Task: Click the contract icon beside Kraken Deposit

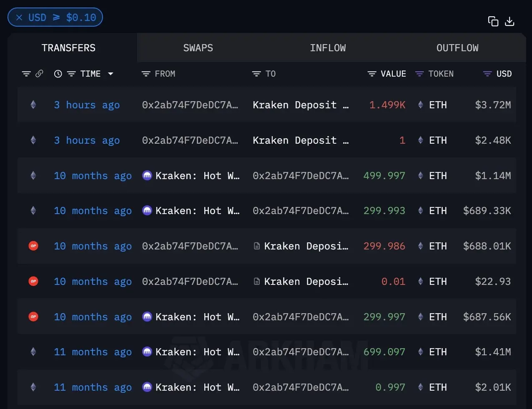Action: [256, 246]
